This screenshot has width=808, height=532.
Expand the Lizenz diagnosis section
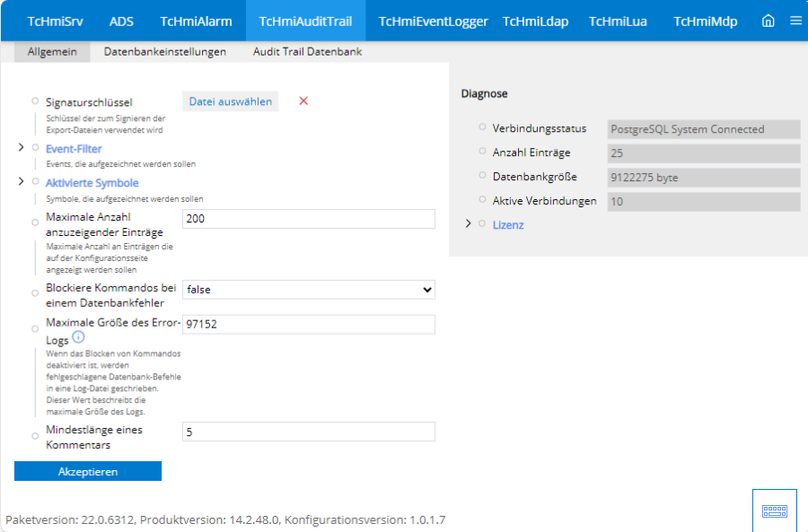point(468,224)
